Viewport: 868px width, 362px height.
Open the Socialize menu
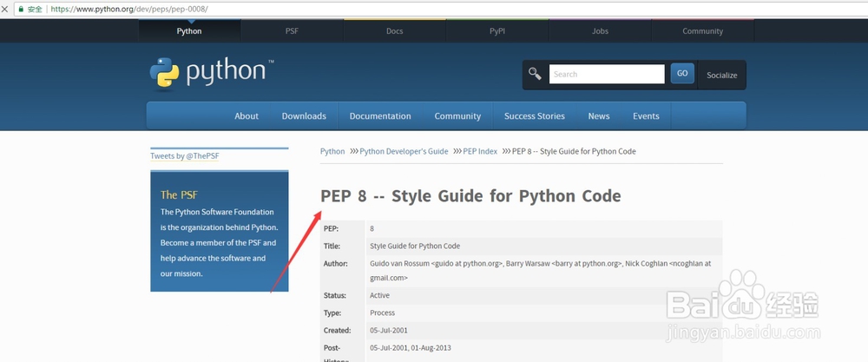coord(722,75)
